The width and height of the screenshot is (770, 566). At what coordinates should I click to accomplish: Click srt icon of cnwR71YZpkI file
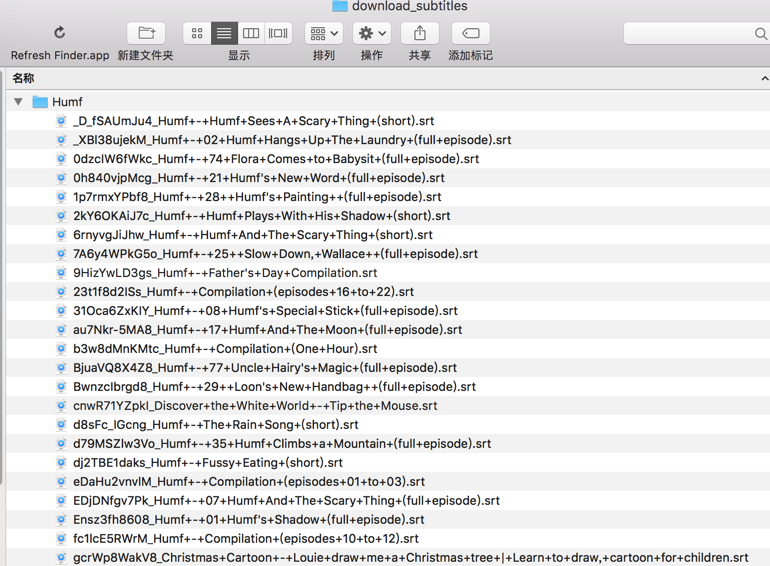click(61, 406)
